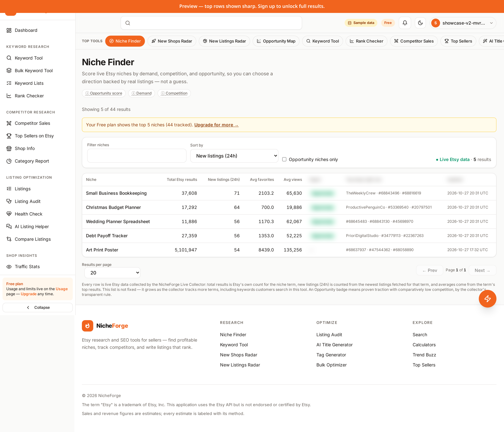Switch to Opportunity Map tab
The width and height of the screenshot is (504, 432).
(x=276, y=41)
